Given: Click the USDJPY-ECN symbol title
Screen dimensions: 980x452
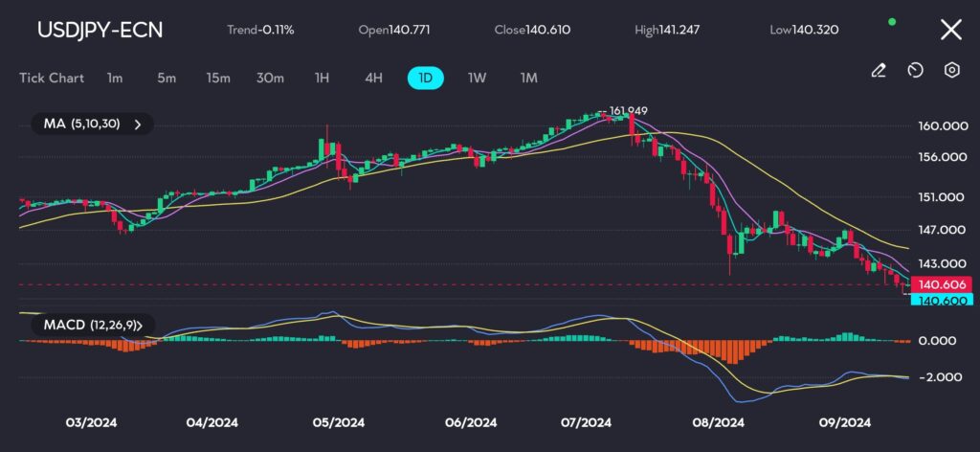Looking at the screenshot, I should click(x=100, y=30).
